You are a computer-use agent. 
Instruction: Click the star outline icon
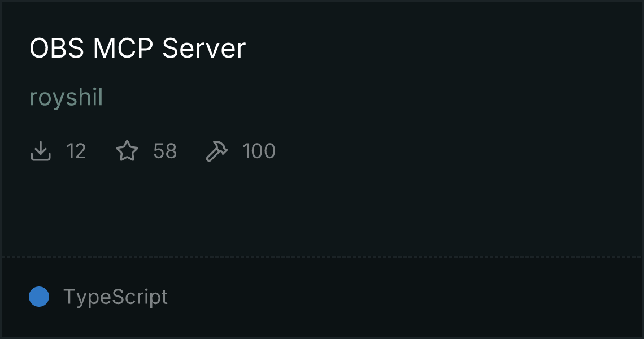127,151
